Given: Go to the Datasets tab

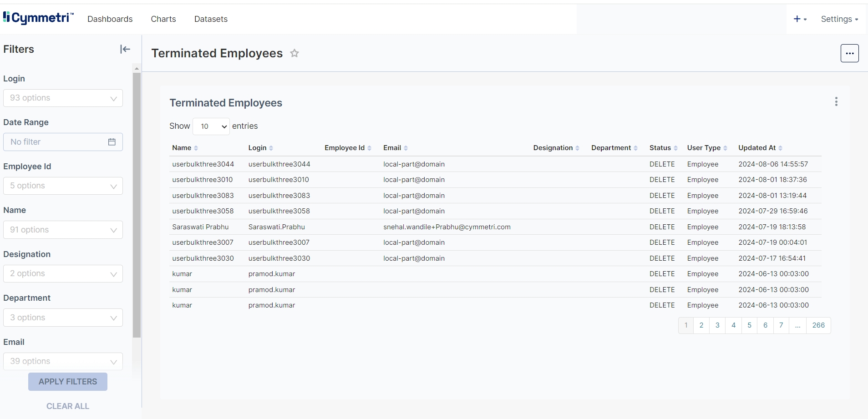Looking at the screenshot, I should pos(211,19).
